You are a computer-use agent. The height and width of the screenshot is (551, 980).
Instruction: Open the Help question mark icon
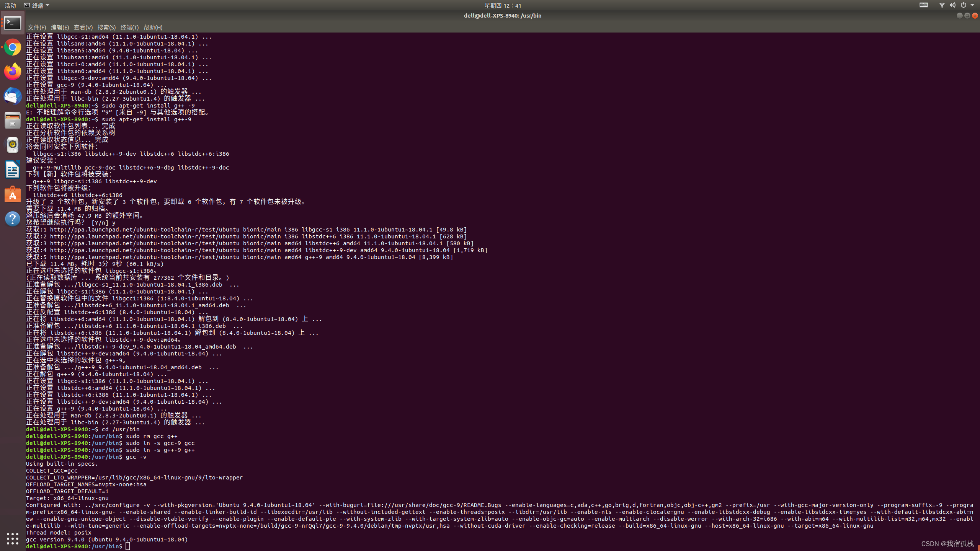click(13, 219)
